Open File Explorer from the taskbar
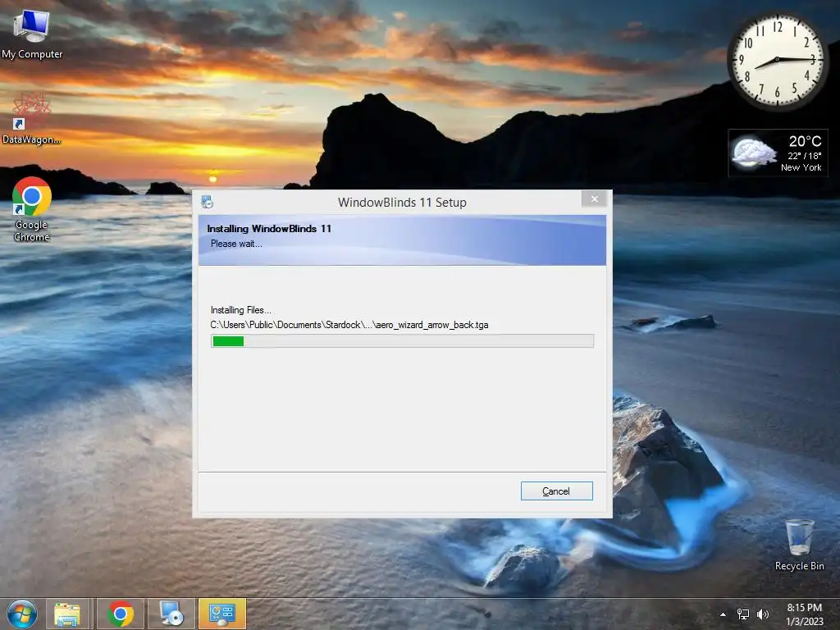Screen dimensions: 840x630 [67, 614]
